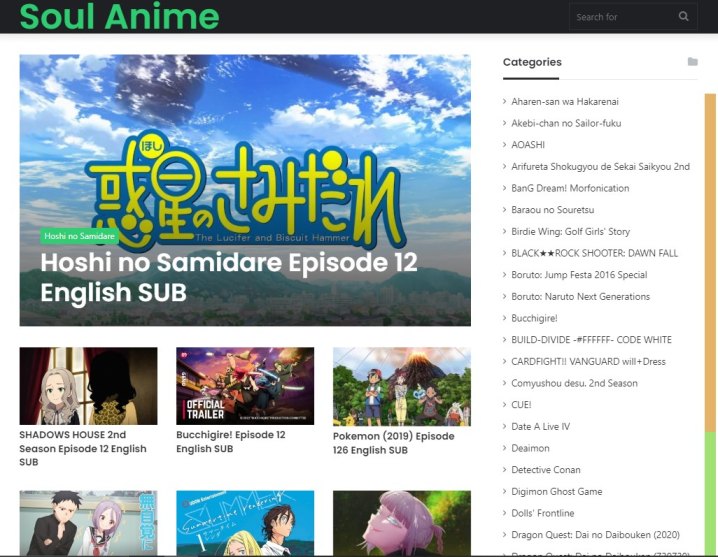This screenshot has width=718, height=557.
Task: Open the Date A Live IV category
Action: coord(540,426)
